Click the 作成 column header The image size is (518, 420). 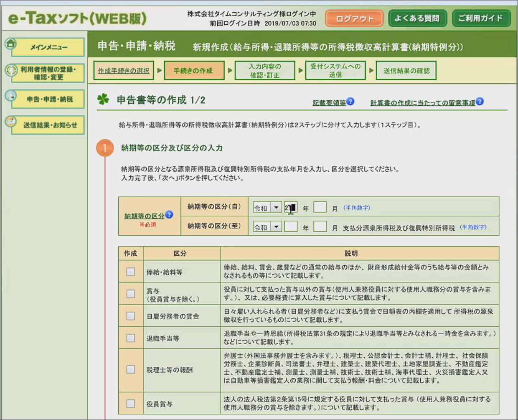[x=131, y=253]
